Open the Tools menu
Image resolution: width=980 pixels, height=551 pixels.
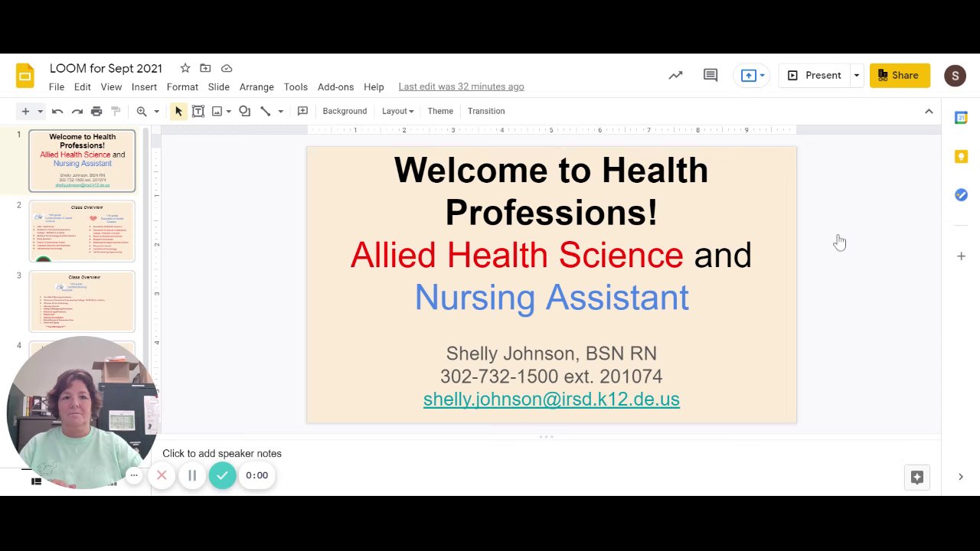[296, 86]
